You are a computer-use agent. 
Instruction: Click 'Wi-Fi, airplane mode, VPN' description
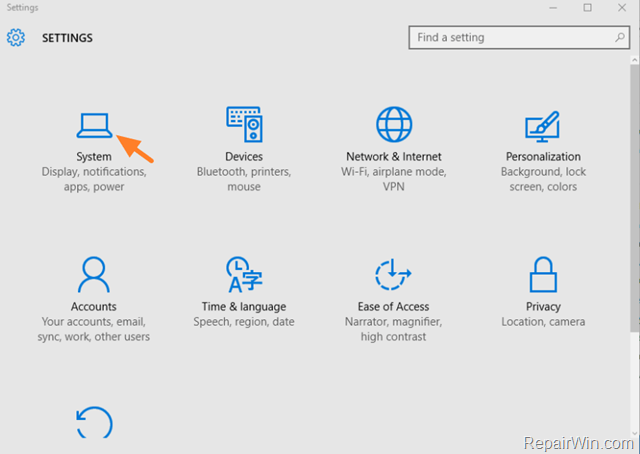tap(394, 179)
